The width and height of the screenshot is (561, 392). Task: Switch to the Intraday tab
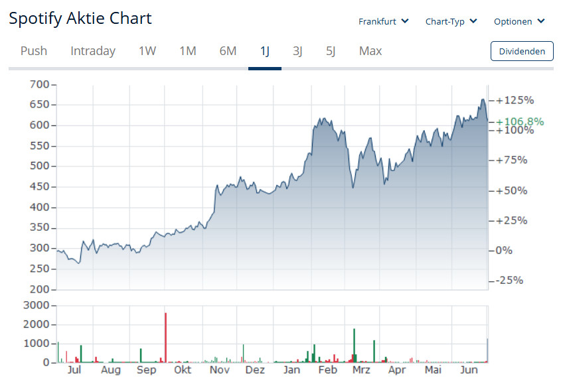click(93, 51)
